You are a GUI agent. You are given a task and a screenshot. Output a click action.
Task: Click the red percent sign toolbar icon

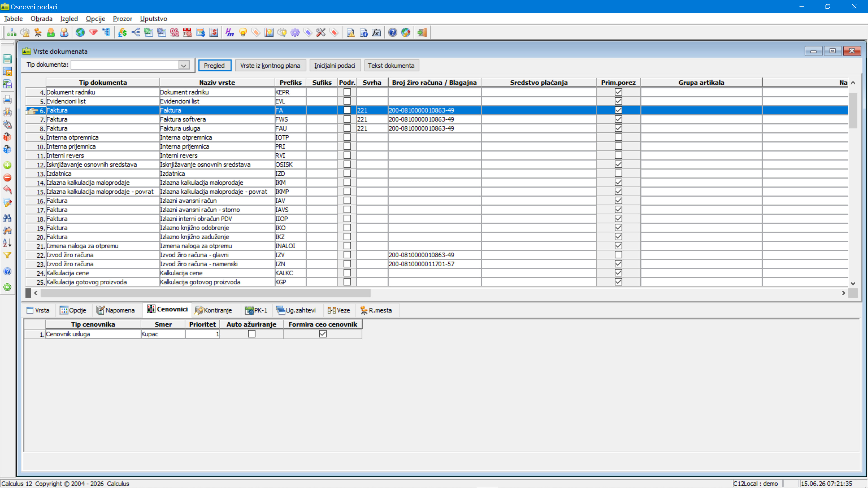click(x=175, y=32)
